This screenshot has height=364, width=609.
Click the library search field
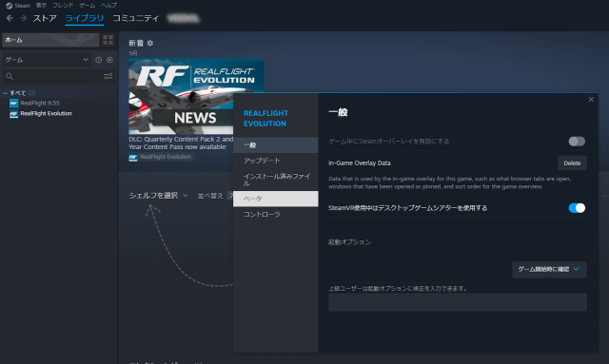pyautogui.click(x=52, y=76)
